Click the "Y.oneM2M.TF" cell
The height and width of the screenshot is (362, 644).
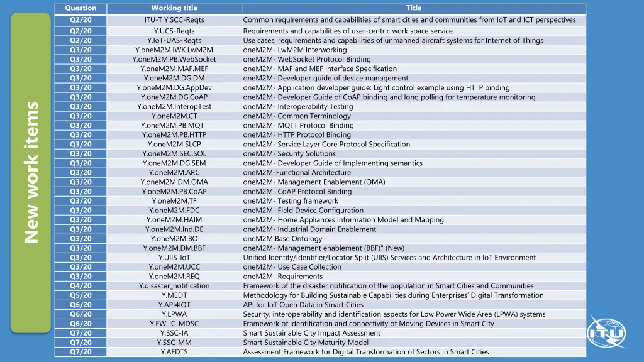pos(174,201)
